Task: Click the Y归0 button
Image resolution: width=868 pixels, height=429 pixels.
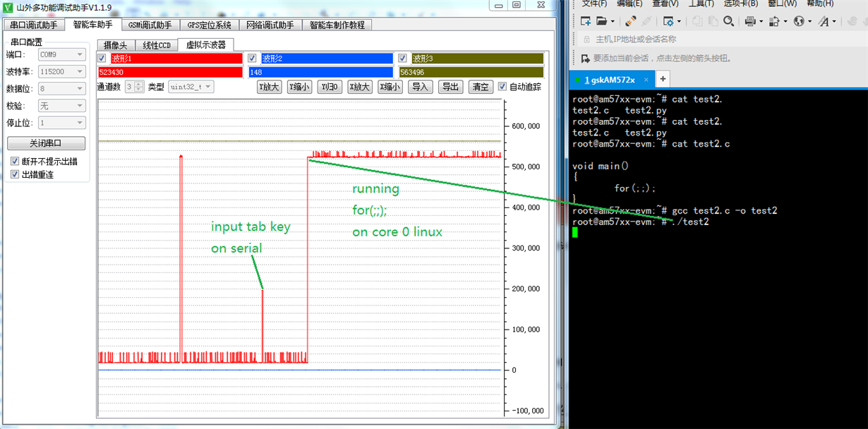Action: (x=330, y=87)
